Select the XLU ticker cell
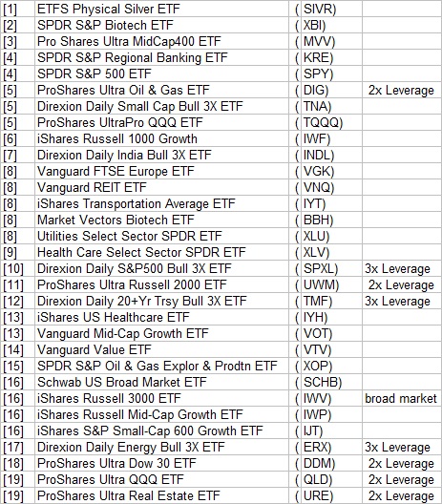This screenshot has height=504, width=442. point(331,236)
